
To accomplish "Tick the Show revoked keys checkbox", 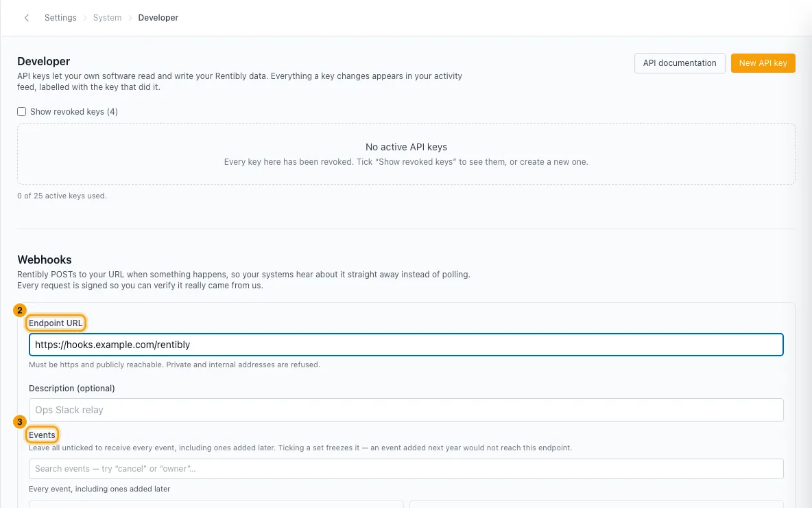I will [x=22, y=111].
